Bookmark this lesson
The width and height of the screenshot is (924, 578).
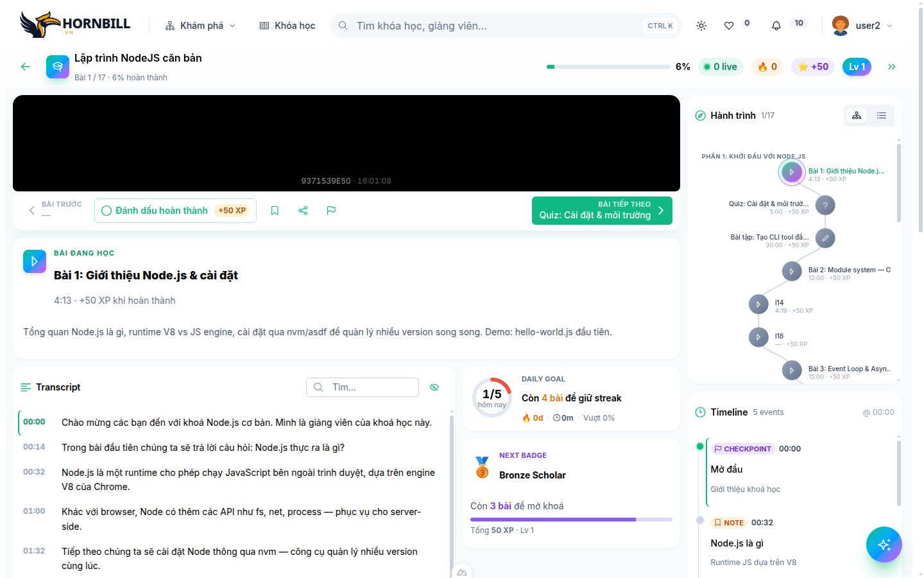coord(275,211)
